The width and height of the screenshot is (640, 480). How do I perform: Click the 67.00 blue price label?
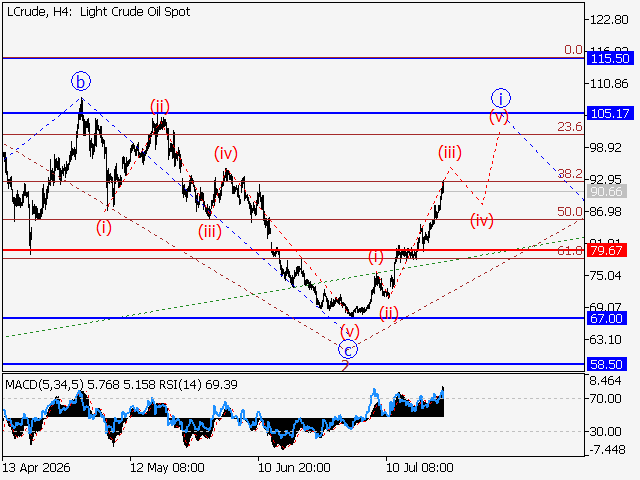click(x=606, y=318)
